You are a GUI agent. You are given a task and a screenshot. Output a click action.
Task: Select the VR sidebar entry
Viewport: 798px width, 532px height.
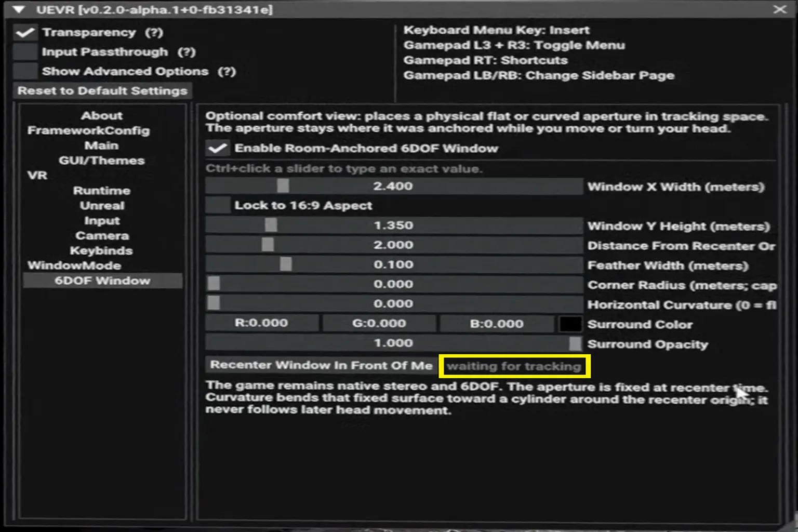click(37, 175)
